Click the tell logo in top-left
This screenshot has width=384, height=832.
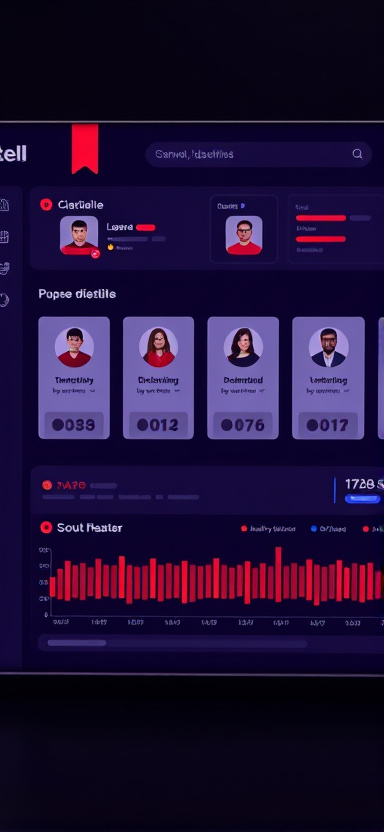point(13,154)
